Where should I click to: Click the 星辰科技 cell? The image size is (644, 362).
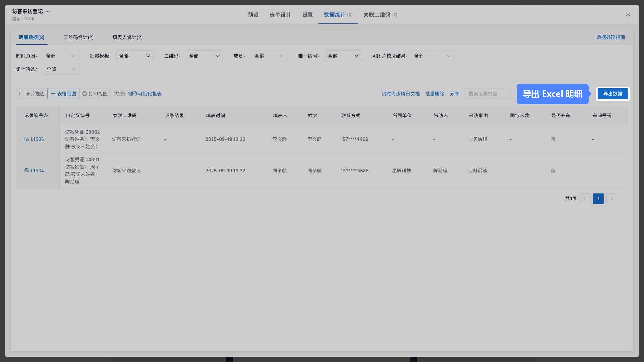402,171
